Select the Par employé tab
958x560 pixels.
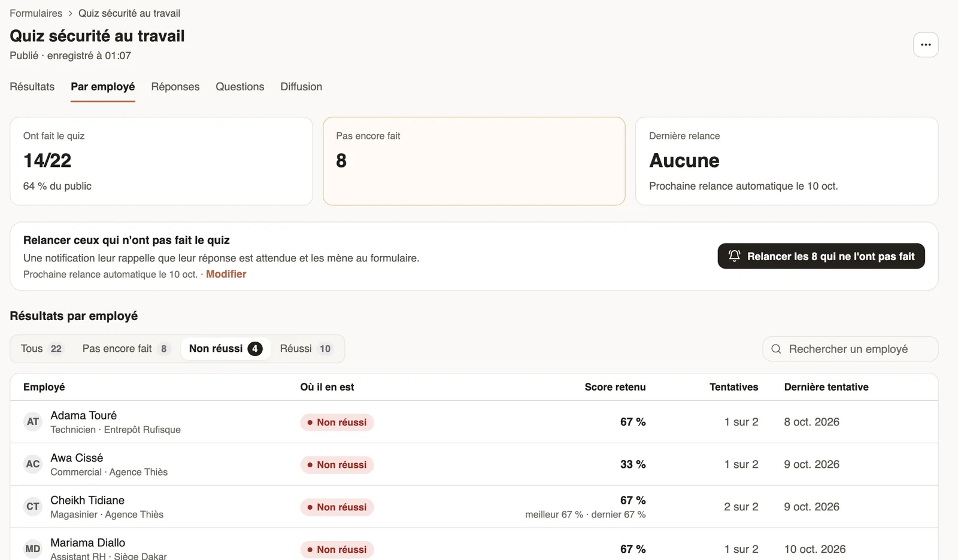(x=103, y=87)
